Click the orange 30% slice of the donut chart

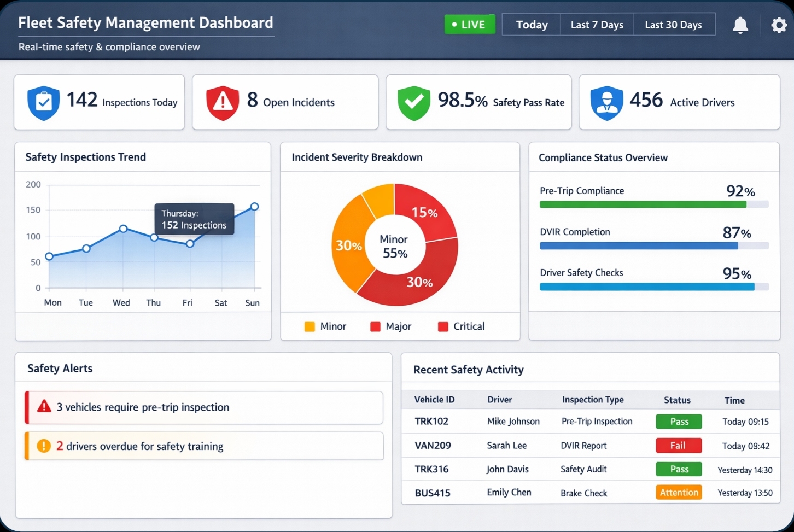[x=347, y=245]
